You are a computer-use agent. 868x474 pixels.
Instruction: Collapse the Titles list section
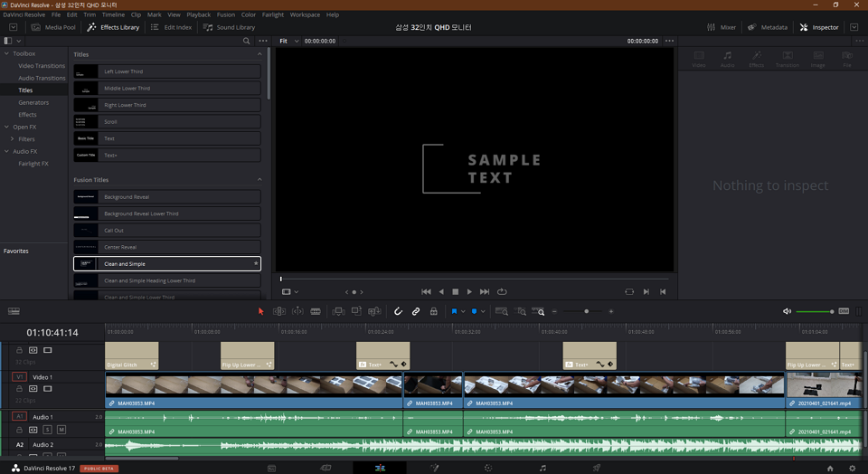pos(259,54)
